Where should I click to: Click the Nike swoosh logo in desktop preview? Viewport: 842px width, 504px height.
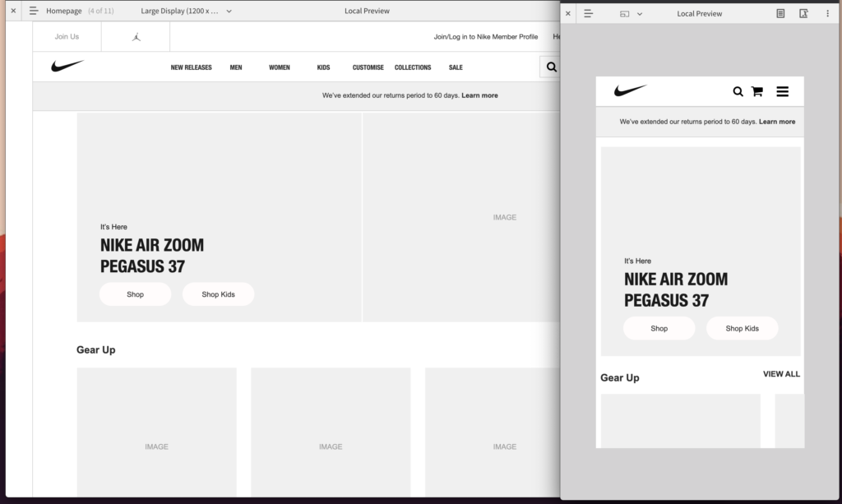pos(67,66)
